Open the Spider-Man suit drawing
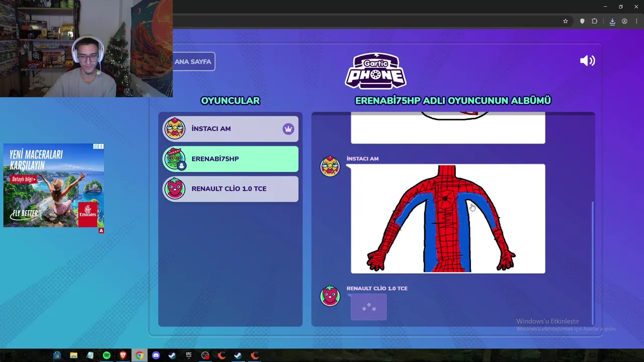The height and width of the screenshot is (362, 644). 448,219
